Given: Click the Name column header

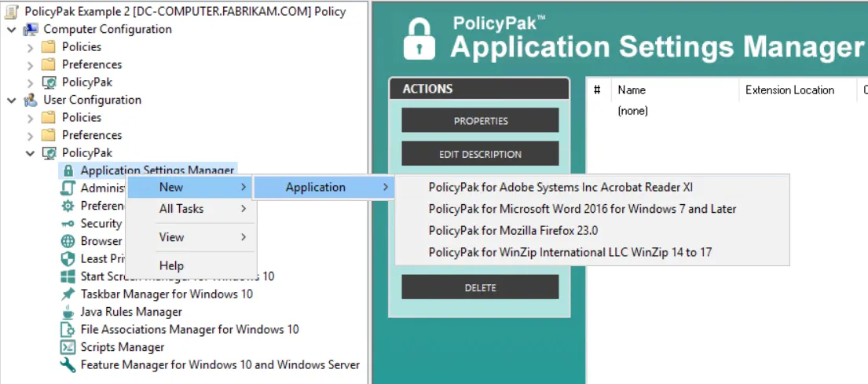Looking at the screenshot, I should [x=675, y=90].
